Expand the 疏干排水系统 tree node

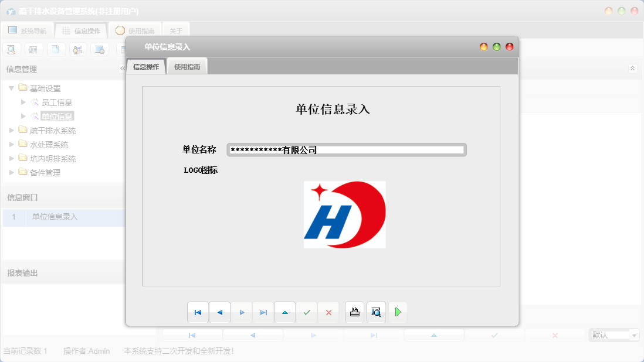click(12, 130)
